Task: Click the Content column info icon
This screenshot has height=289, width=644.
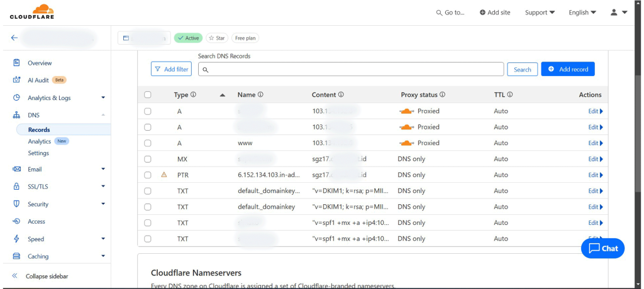Action: 341,95
